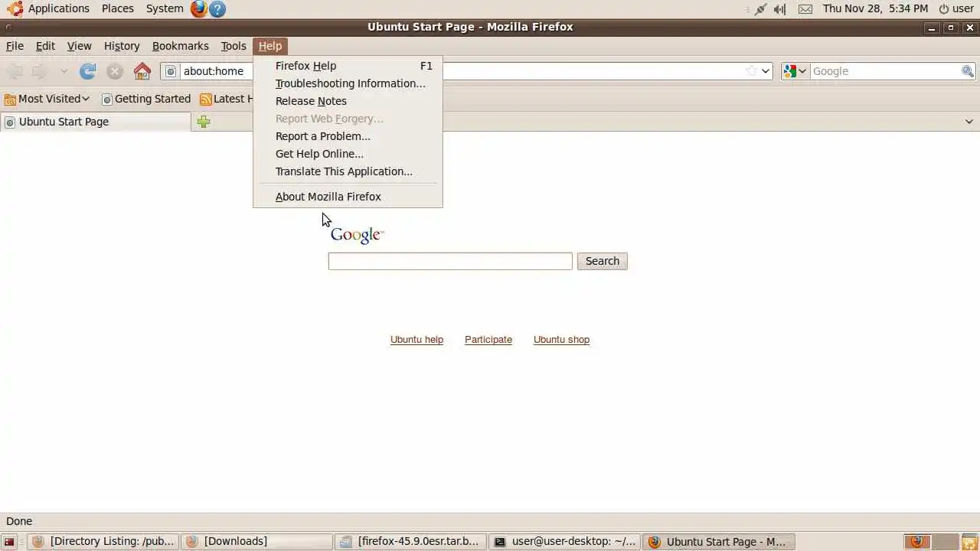
Task: Select Translate This Application entry
Action: tap(348, 171)
